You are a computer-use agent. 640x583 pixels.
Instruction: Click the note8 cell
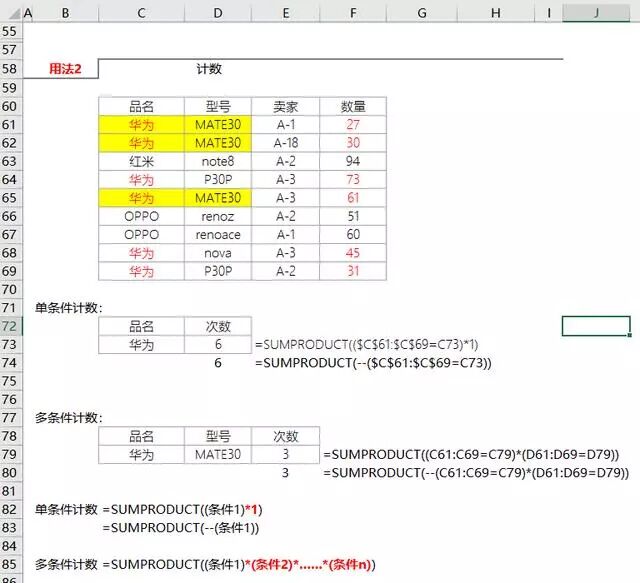point(218,162)
